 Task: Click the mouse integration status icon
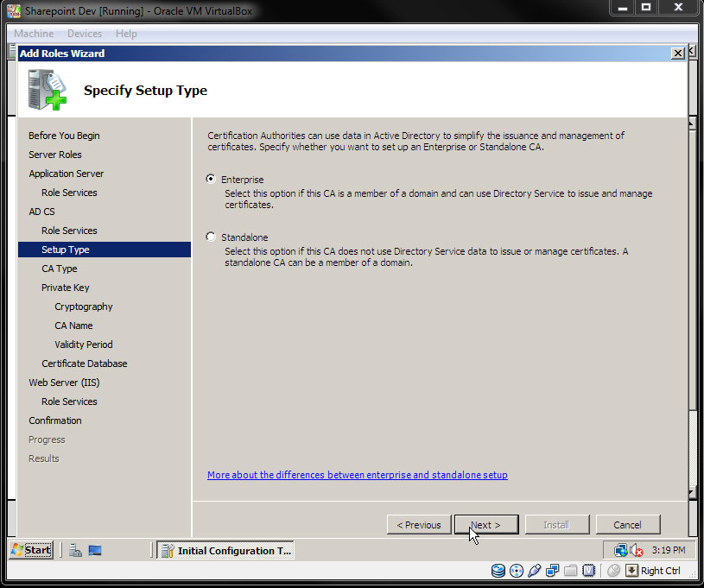(613, 571)
